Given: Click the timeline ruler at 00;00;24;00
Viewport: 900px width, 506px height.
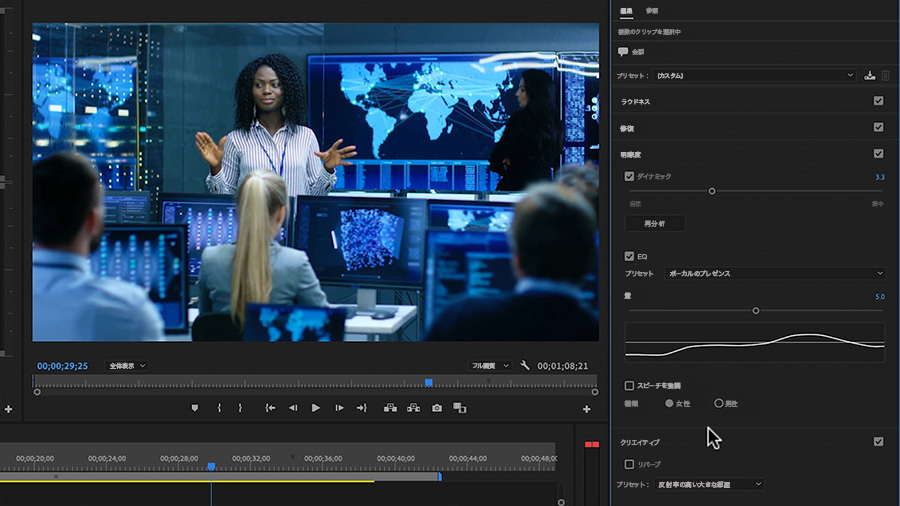Looking at the screenshot, I should (x=107, y=458).
